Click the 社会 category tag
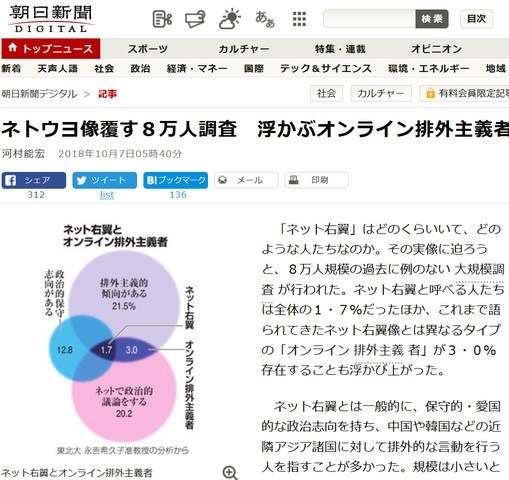The height and width of the screenshot is (480, 509). [x=326, y=93]
